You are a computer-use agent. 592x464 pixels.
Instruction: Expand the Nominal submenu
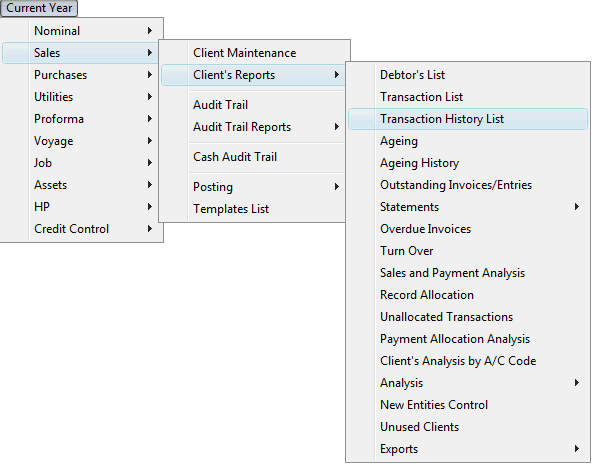[x=82, y=31]
